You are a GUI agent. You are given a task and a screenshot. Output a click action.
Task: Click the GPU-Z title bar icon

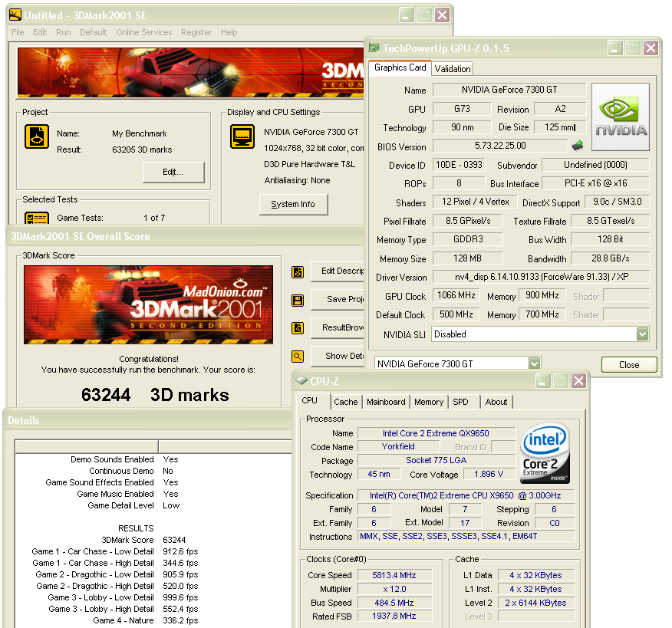(374, 48)
